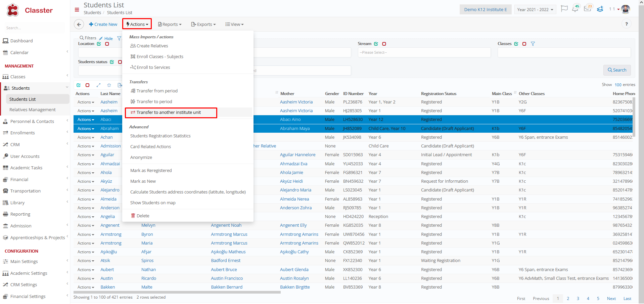Click the sidebar Search input field

(x=35, y=28)
